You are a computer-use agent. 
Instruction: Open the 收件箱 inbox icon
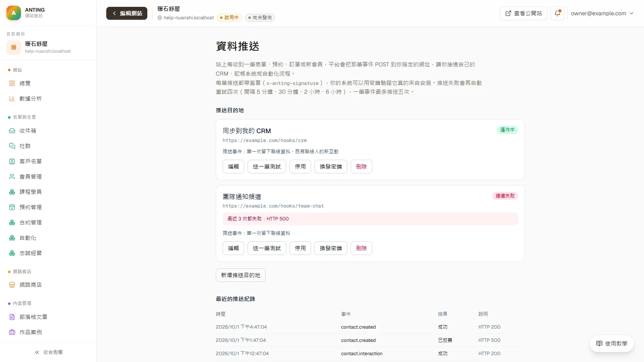pos(12,131)
